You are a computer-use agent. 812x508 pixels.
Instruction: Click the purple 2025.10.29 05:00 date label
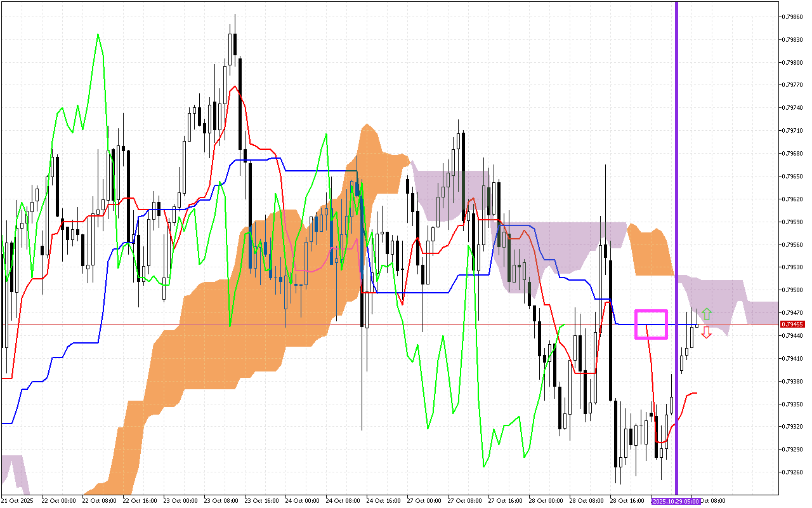tap(676, 501)
